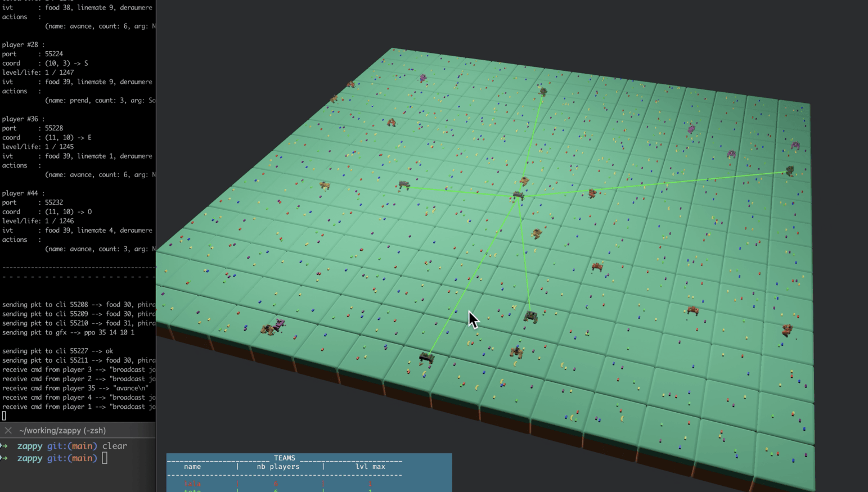Click the 'sending pkt to cli 55227 --> ok' line
The width and height of the screenshot is (868, 492).
tap(57, 351)
